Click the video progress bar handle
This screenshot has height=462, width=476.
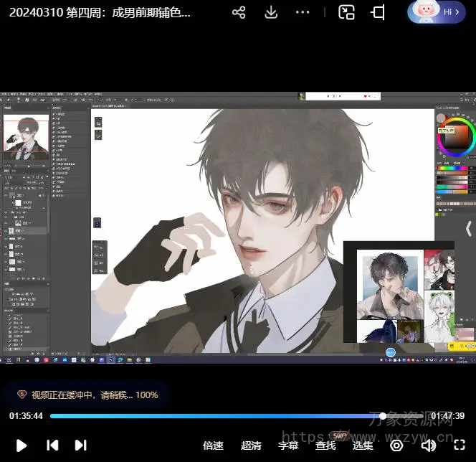click(x=383, y=416)
